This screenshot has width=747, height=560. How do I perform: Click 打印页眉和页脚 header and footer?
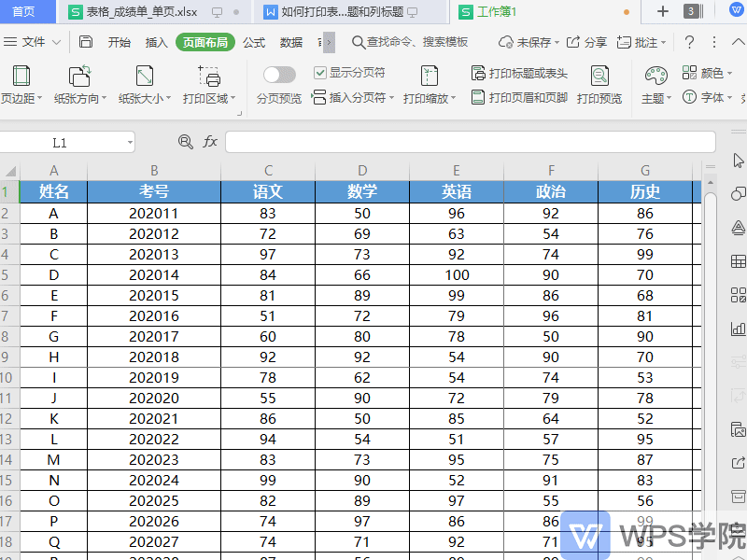pyautogui.click(x=519, y=98)
